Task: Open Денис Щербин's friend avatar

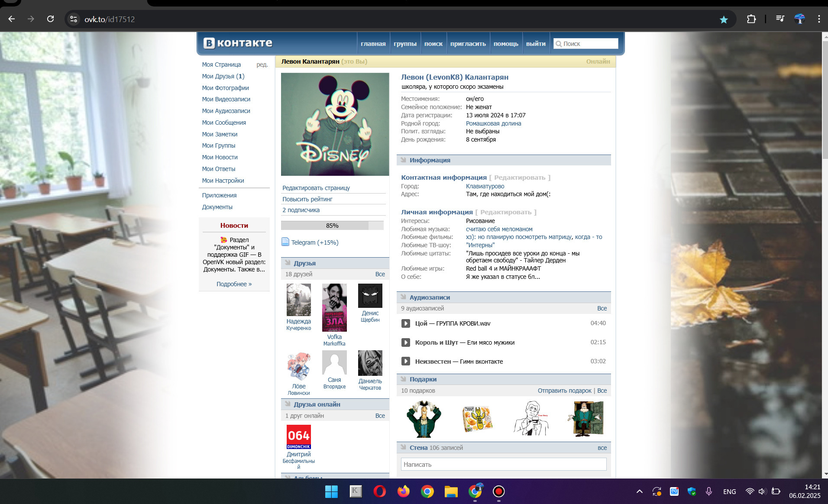Action: pyautogui.click(x=370, y=296)
